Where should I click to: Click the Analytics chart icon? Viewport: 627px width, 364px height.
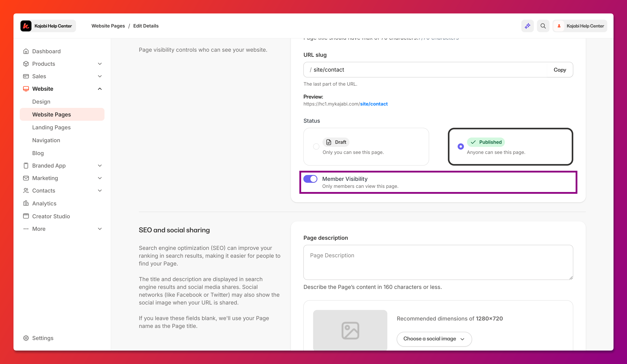coord(26,203)
